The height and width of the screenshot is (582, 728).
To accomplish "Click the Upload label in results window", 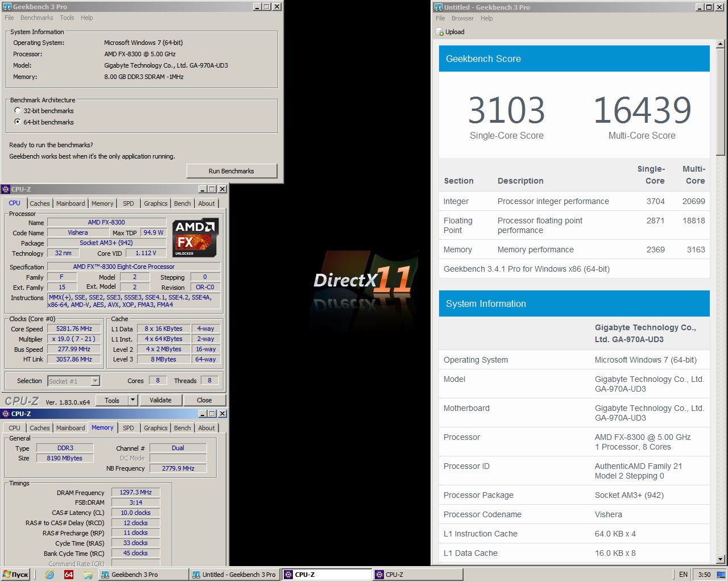I will [x=455, y=32].
